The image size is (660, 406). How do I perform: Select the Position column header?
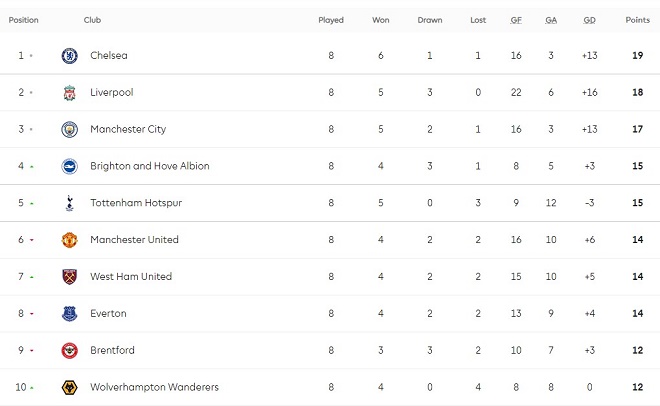[x=23, y=20]
